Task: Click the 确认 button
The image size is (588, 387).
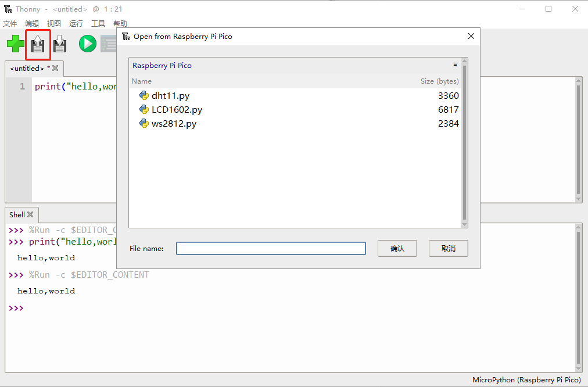Action: tap(397, 248)
